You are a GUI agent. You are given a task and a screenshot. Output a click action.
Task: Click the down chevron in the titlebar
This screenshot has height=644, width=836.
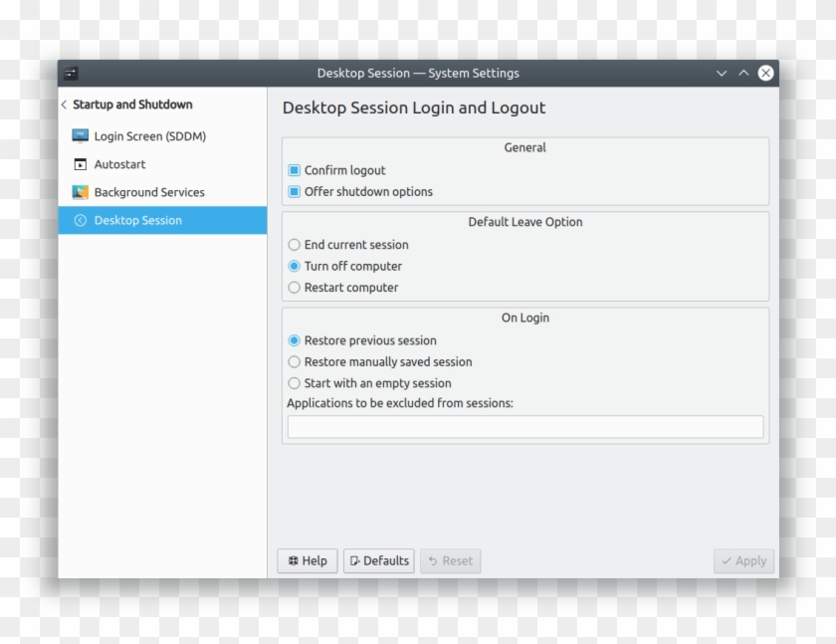click(721, 73)
